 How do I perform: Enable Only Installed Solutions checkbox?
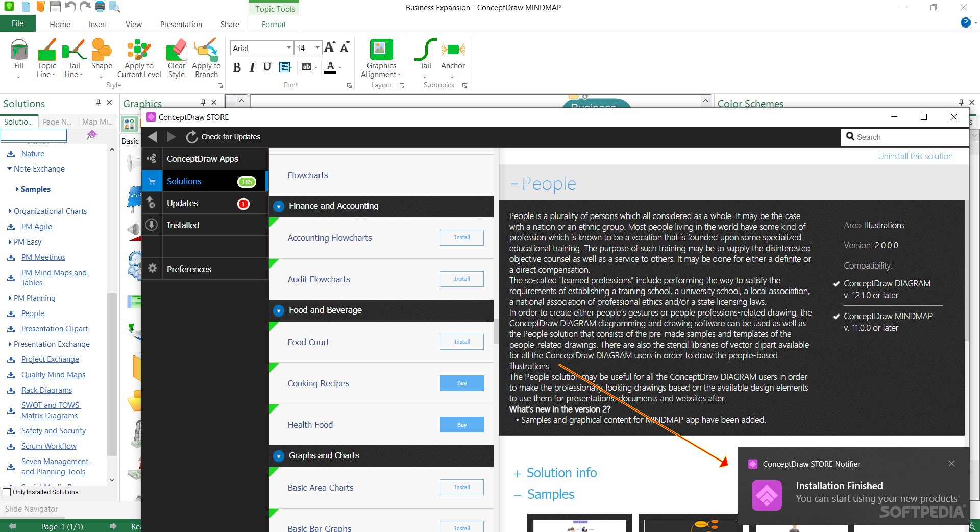pyautogui.click(x=7, y=492)
